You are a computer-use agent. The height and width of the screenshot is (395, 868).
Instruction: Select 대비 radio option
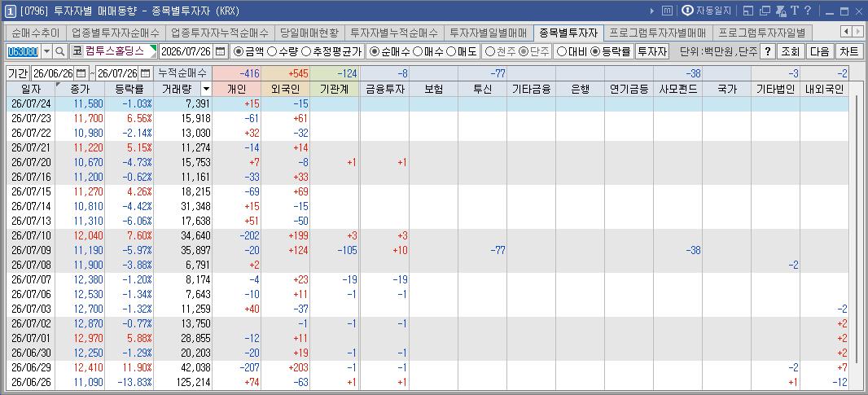tap(572, 51)
